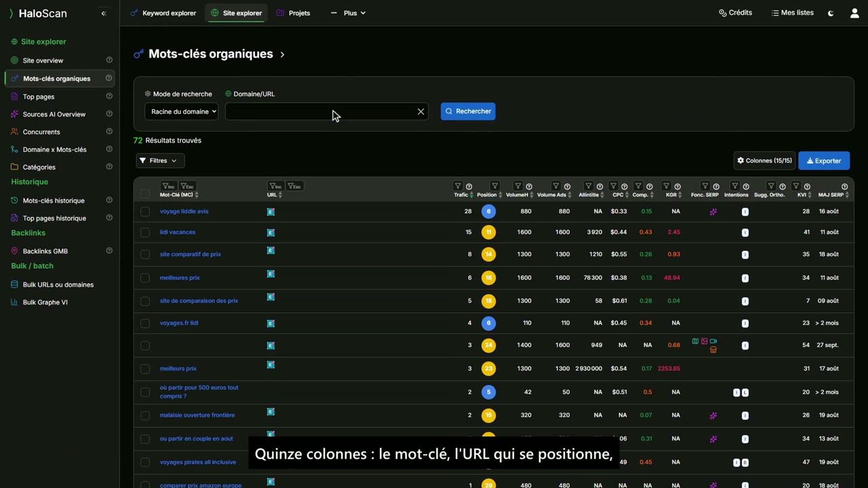Click the URL exclude filter icon
Image resolution: width=868 pixels, height=488 pixels.
point(294,186)
